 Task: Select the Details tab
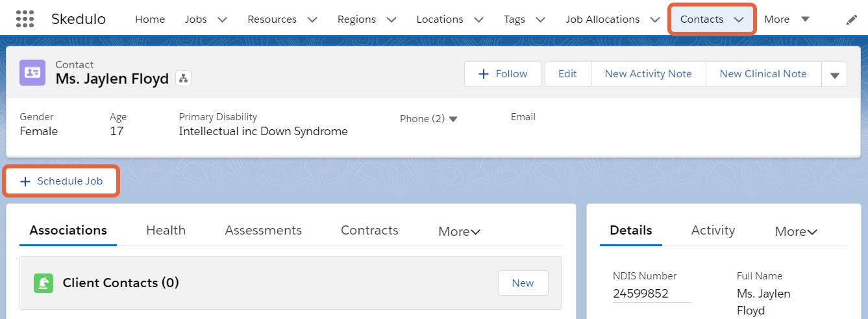(631, 231)
